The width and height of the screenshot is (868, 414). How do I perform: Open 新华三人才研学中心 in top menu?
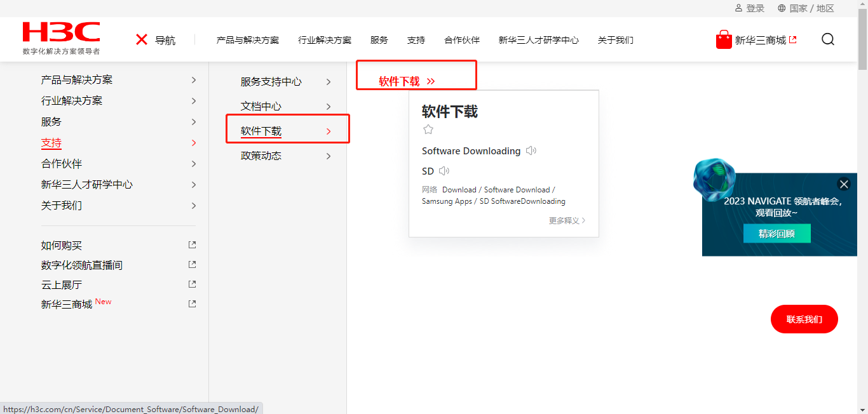539,40
